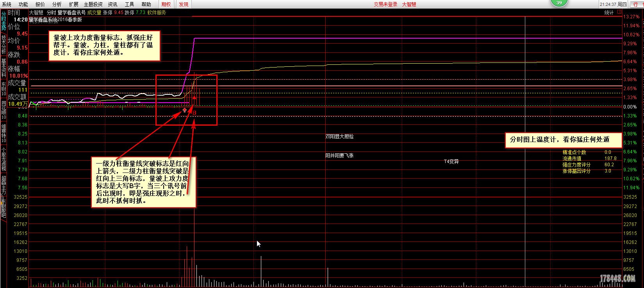The width and height of the screenshot is (644, 288).
Task: Select the 分时走势 sidebar tab
Action: 4,22
